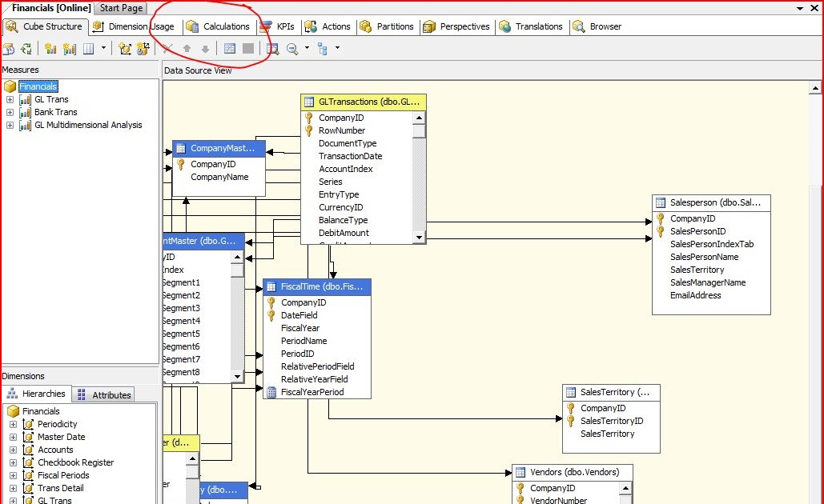Select the New Measure toolbar icon
The width and height of the screenshot is (824, 504).
pos(49,48)
